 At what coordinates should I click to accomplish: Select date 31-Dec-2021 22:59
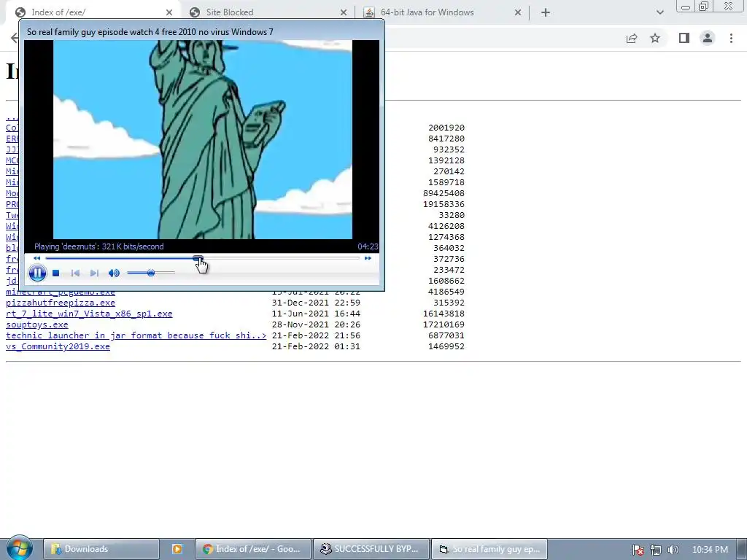(316, 303)
